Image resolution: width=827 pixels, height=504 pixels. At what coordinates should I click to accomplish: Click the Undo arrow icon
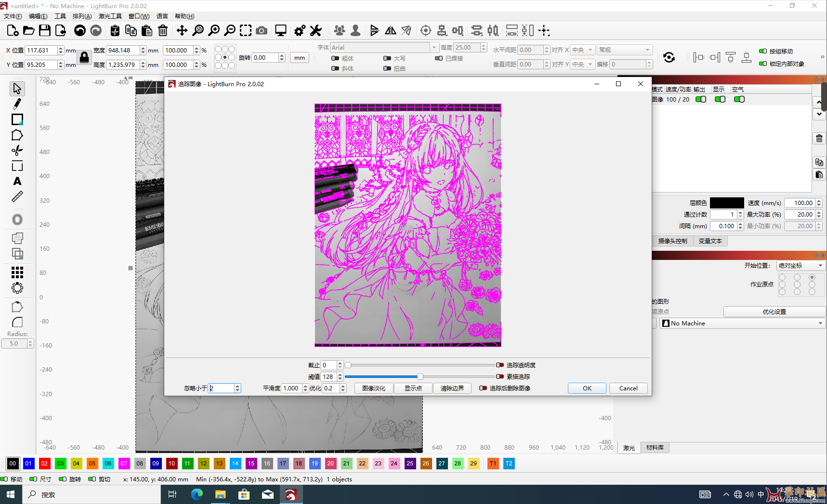(x=80, y=31)
